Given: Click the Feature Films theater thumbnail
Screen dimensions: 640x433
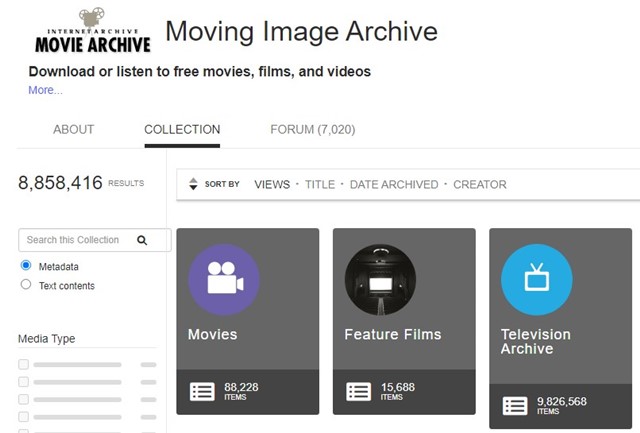Looking at the screenshot, I should pos(380,280).
